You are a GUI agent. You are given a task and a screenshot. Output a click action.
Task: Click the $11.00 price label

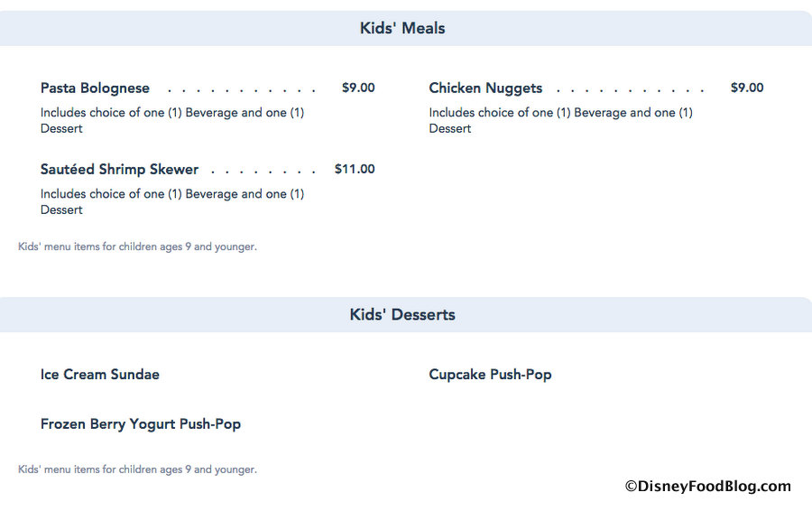pyautogui.click(x=355, y=170)
